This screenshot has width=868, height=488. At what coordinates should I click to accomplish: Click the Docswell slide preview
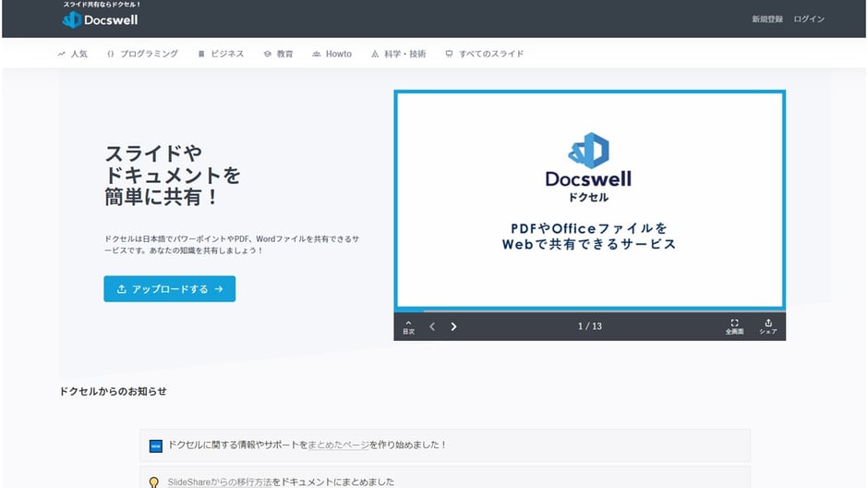(x=589, y=200)
